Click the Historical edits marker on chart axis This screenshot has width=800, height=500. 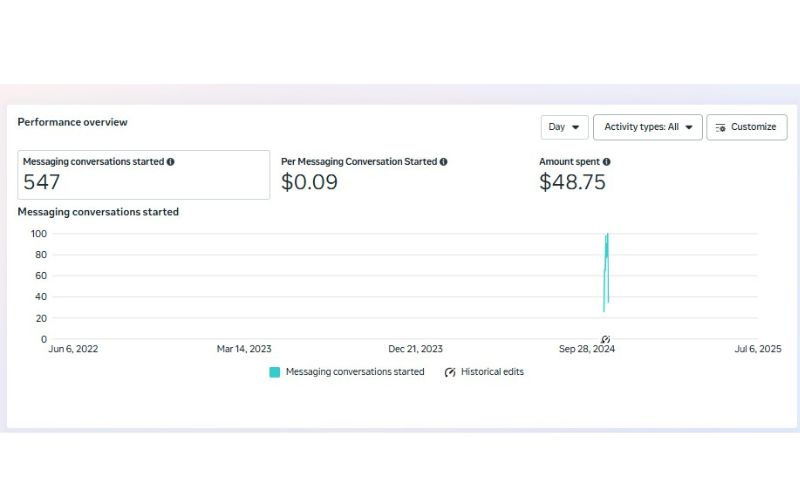pos(606,340)
